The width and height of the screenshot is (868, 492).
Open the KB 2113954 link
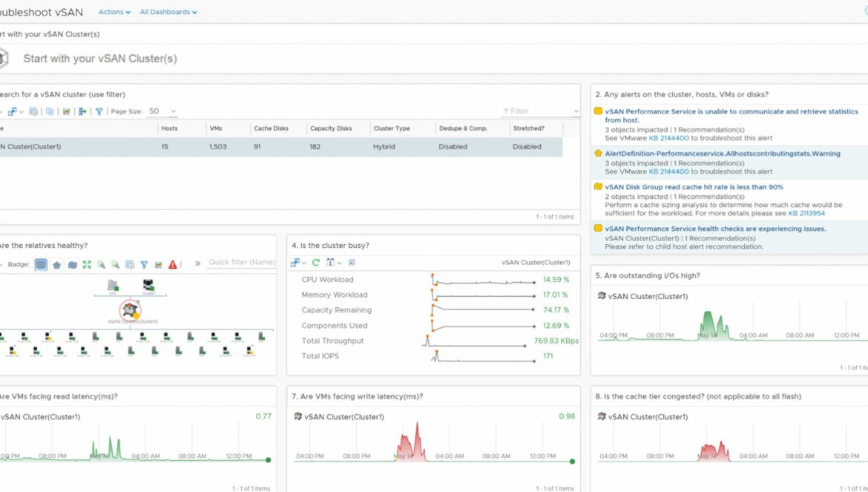[806, 213]
